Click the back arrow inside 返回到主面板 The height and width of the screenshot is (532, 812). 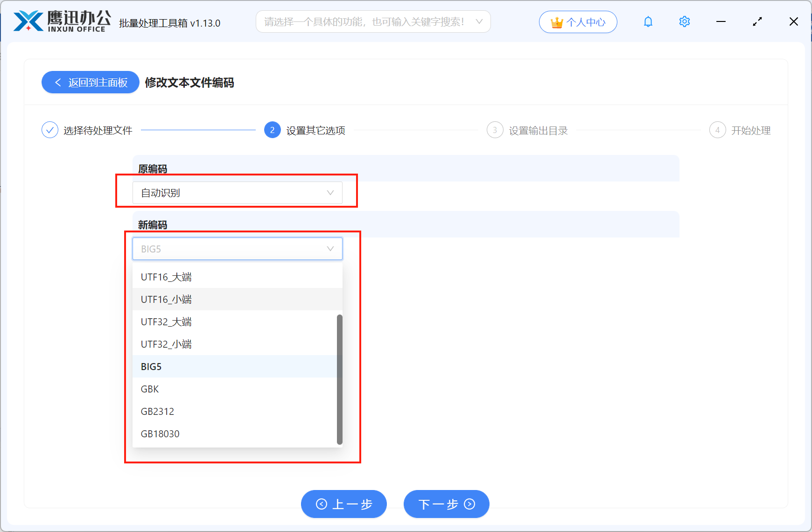click(58, 82)
